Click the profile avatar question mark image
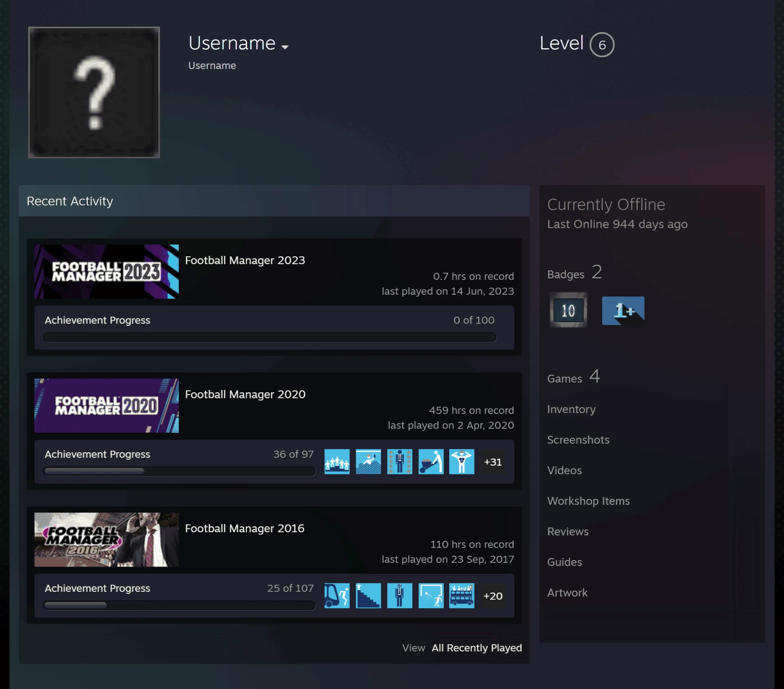Viewport: 784px width, 689px height. click(94, 92)
